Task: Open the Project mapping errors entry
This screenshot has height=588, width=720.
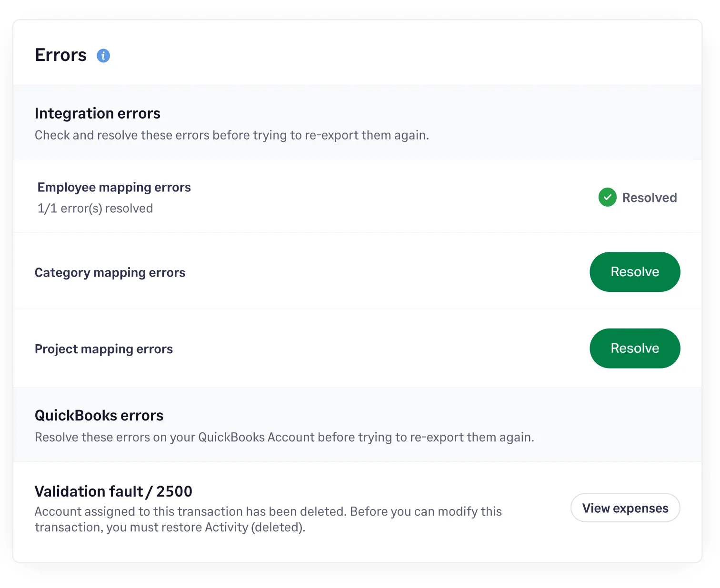Action: click(x=103, y=348)
